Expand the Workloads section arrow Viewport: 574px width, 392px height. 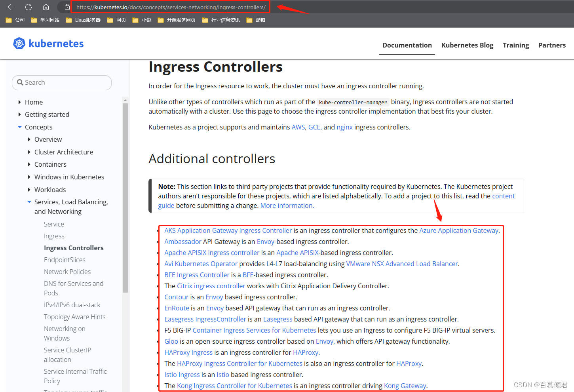pos(29,190)
